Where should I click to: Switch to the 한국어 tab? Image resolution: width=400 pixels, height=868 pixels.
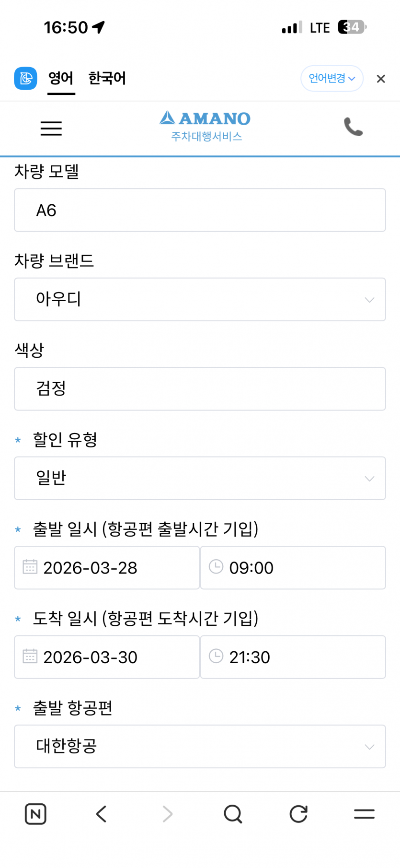(107, 78)
